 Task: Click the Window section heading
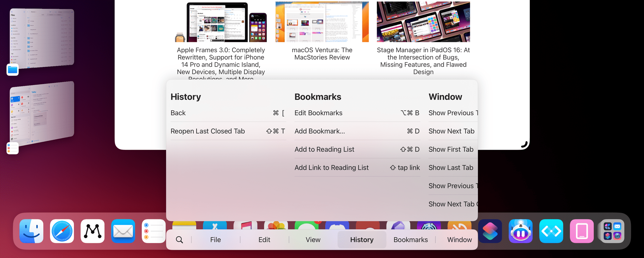445,97
